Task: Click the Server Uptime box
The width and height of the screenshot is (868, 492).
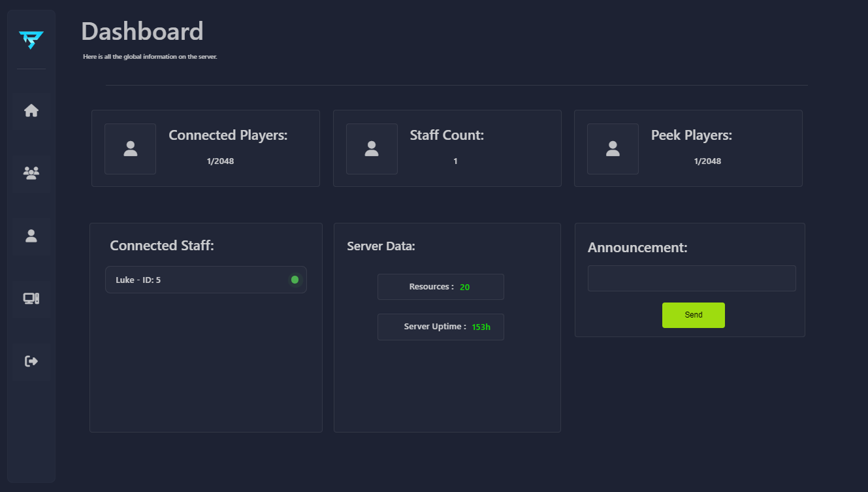Action: tap(440, 327)
